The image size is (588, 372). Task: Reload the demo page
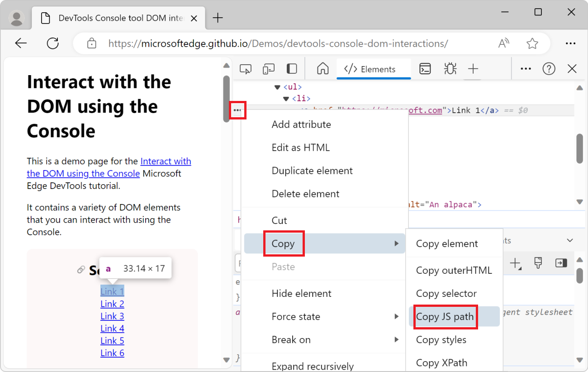[x=52, y=43]
